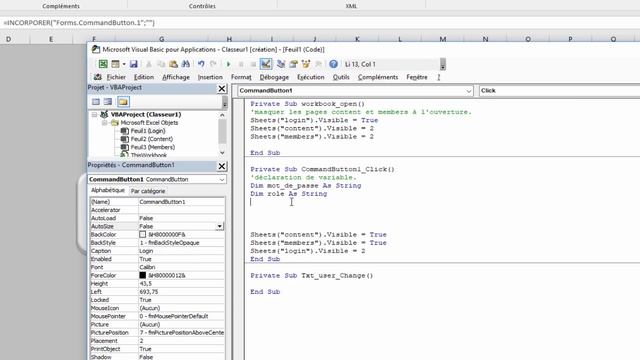Click the Cut scissors icon
The width and height of the screenshot is (640, 360).
pyautogui.click(x=149, y=64)
